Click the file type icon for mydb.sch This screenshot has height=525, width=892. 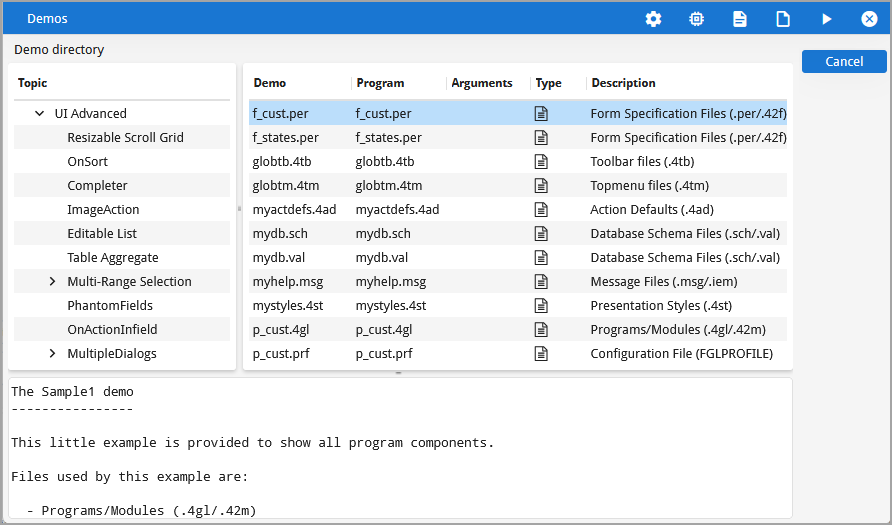541,233
